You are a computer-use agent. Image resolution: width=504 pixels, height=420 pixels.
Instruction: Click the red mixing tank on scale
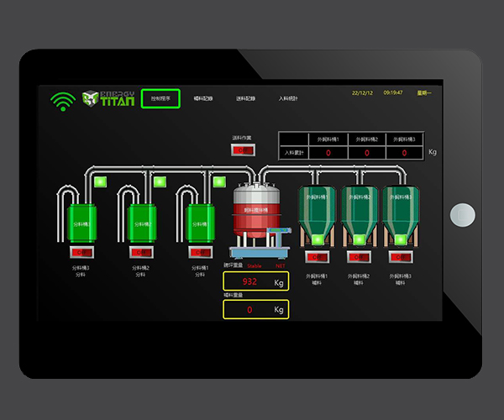(x=255, y=216)
